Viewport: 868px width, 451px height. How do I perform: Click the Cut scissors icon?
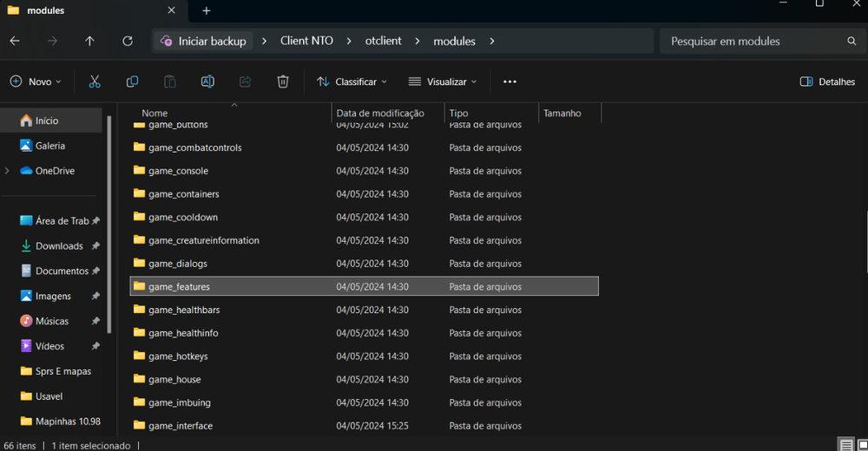[95, 82]
